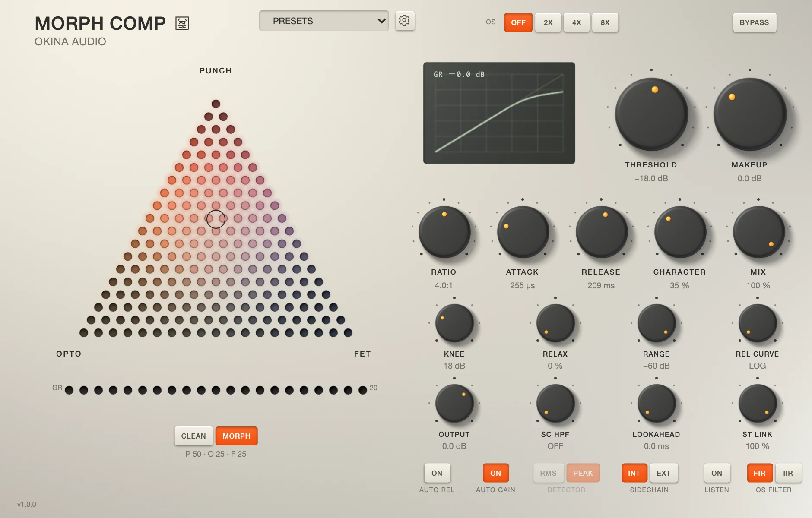Click the gain reduction transfer curve display
Image resolution: width=812 pixels, height=518 pixels.
coord(499,113)
